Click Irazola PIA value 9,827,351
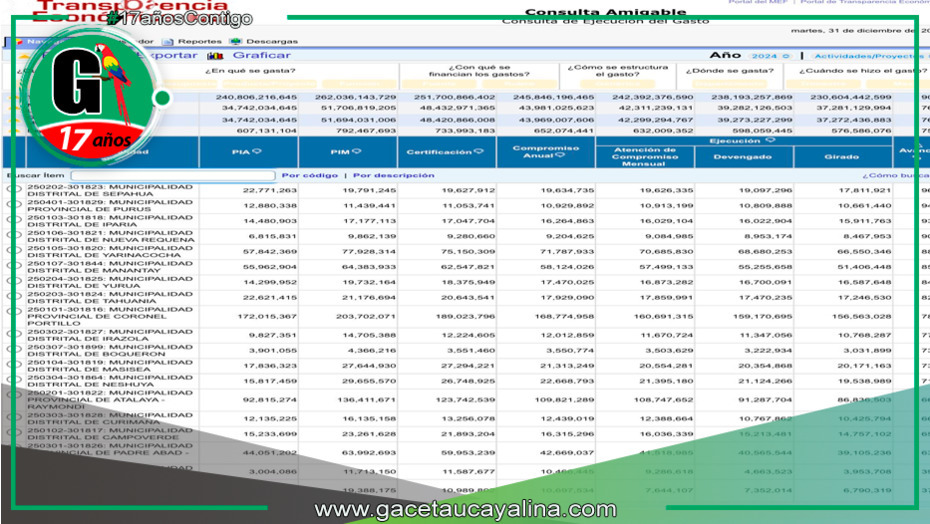The height and width of the screenshot is (524, 930). (x=273, y=335)
